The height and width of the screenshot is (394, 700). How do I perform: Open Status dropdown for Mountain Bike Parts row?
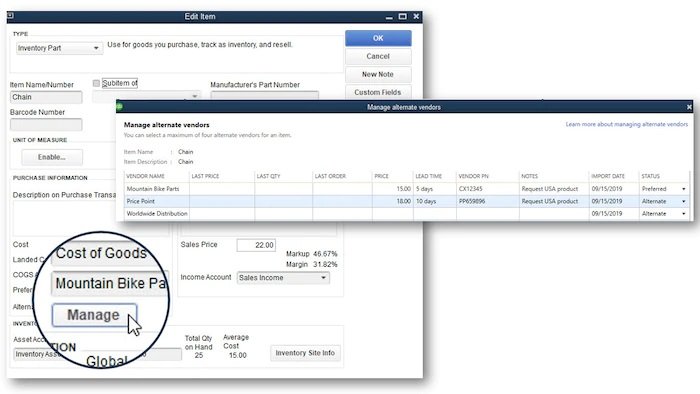tap(683, 189)
